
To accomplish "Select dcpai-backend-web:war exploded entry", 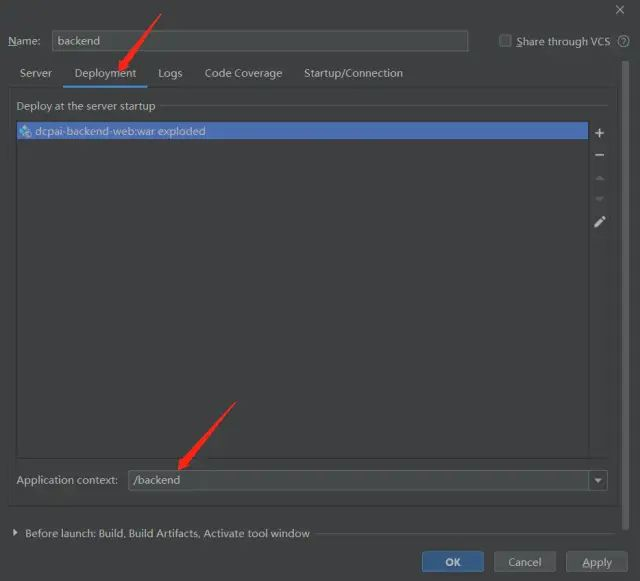I will coord(302,131).
